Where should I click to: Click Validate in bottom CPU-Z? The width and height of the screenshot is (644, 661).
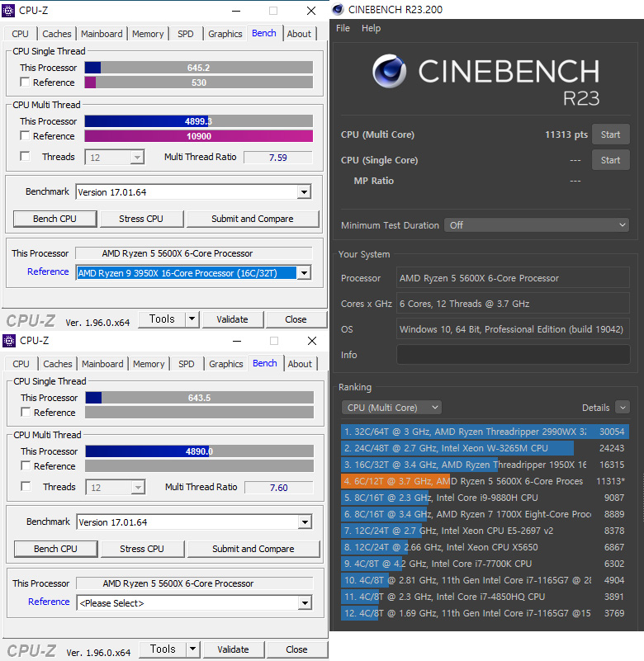pos(233,649)
